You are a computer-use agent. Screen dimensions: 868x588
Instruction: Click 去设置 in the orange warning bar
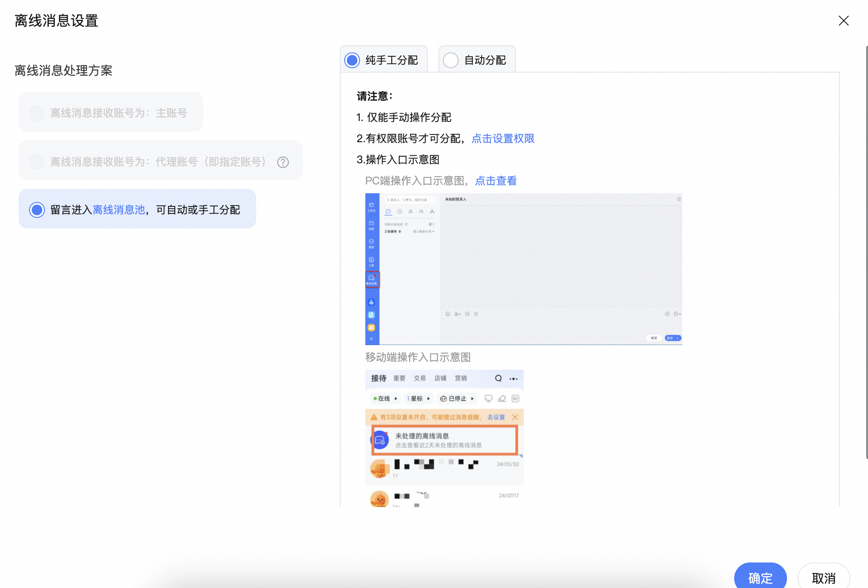[x=496, y=417]
